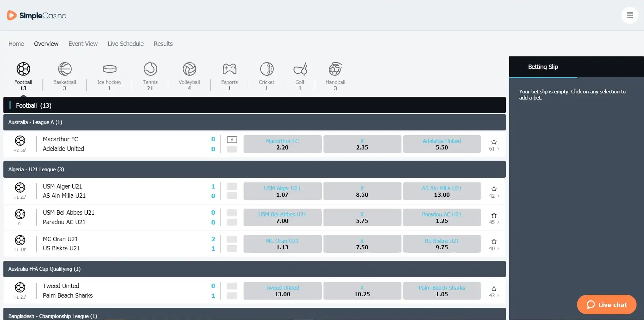Pick the Golf sport icon
644x320 pixels.
[300, 69]
